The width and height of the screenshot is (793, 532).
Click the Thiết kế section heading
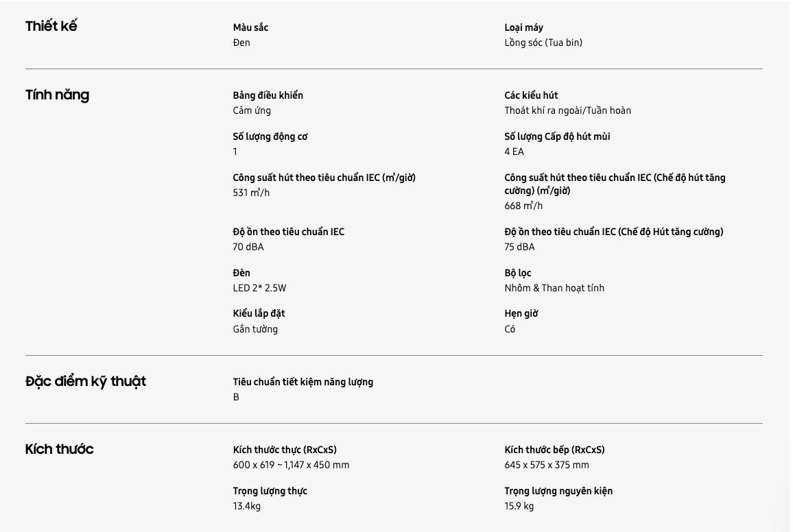pos(51,26)
